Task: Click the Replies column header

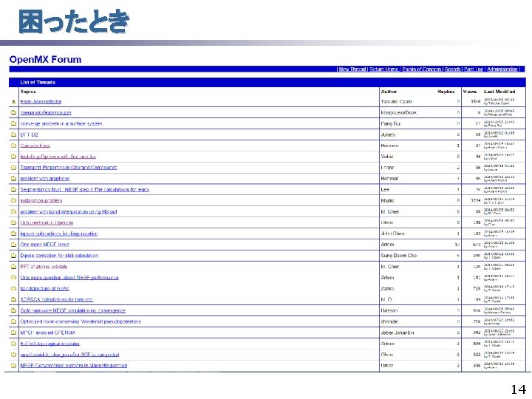Action: pos(446,92)
